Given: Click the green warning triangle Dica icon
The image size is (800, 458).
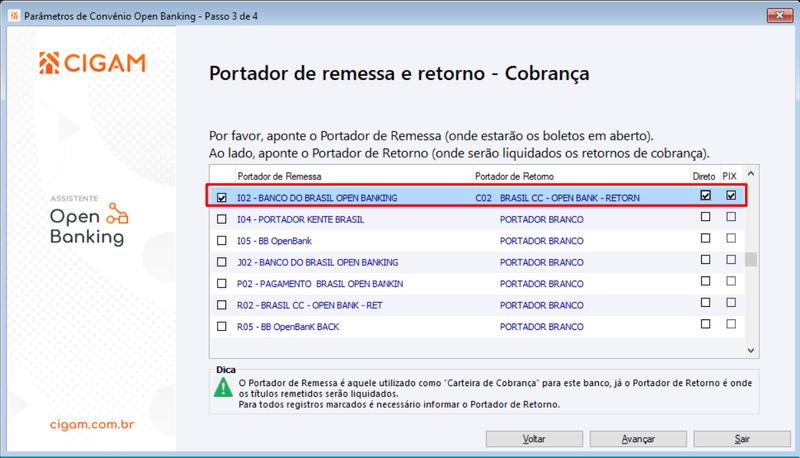Looking at the screenshot, I should (x=223, y=388).
